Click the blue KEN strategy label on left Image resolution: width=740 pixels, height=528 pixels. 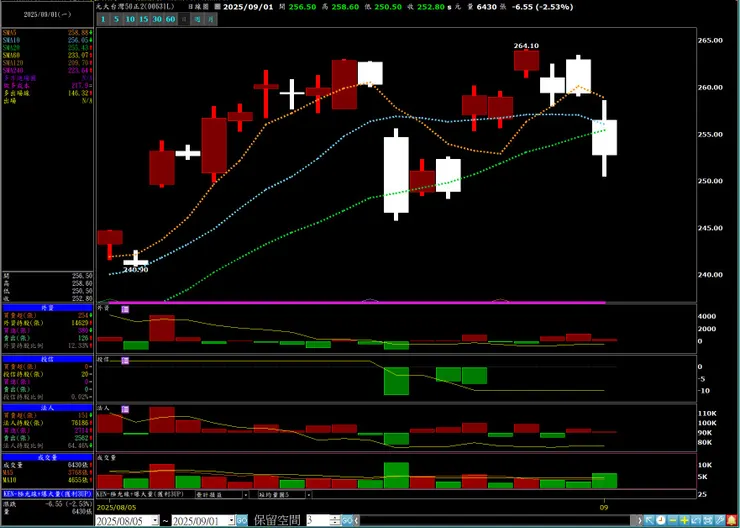click(47, 493)
